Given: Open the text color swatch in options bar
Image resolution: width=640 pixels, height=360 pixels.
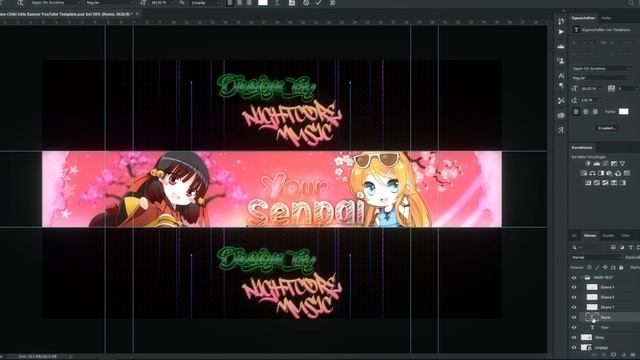Looking at the screenshot, I should tap(263, 3).
